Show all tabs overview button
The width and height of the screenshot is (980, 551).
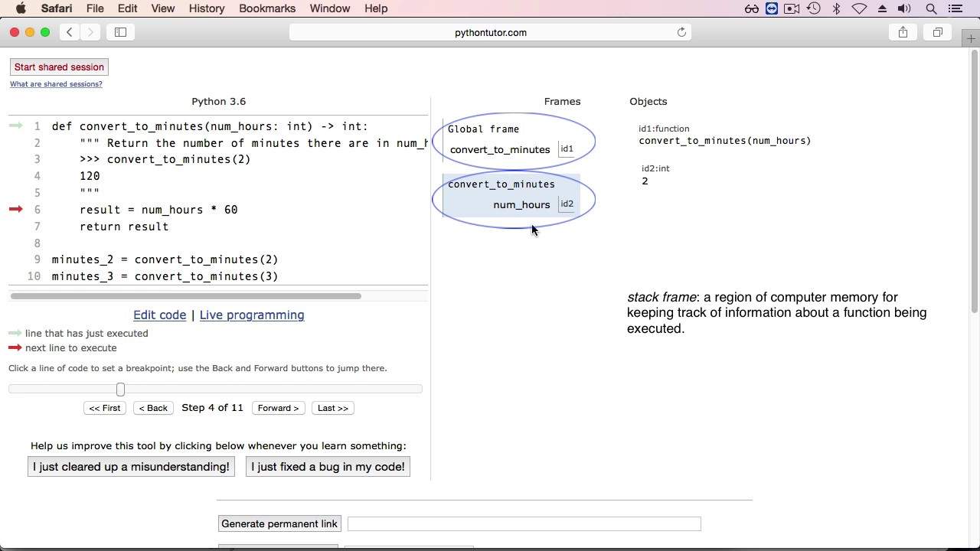click(938, 32)
